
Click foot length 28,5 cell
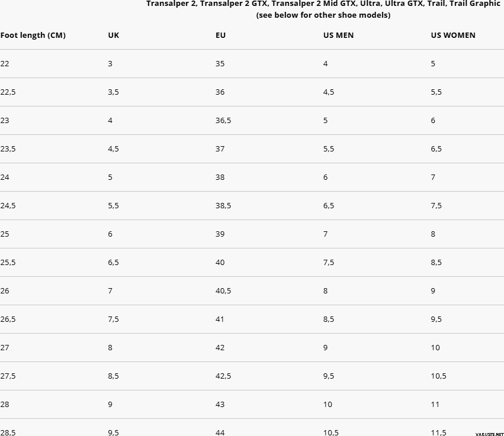[x=8, y=432]
